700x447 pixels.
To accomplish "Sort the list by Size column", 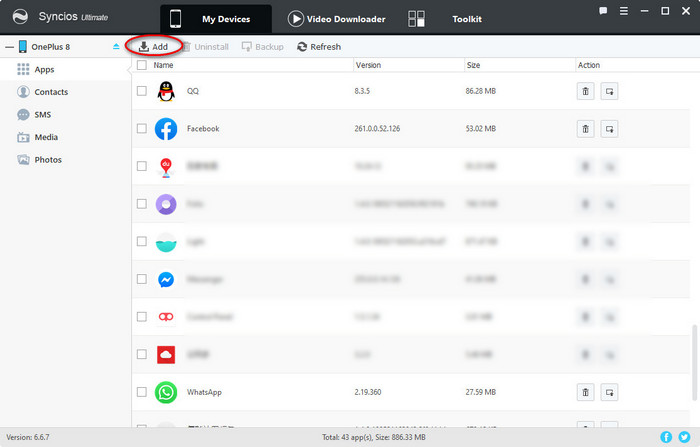I will [x=473, y=65].
